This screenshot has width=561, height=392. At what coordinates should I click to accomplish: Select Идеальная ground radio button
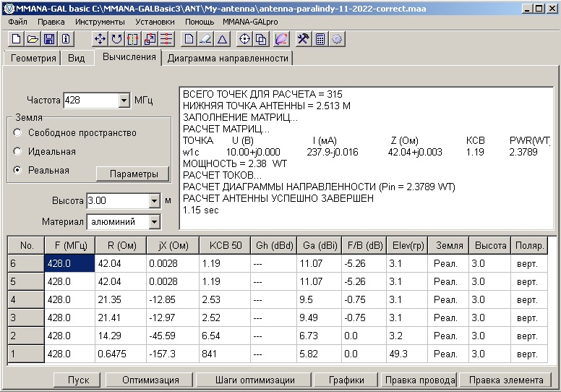[x=17, y=151]
